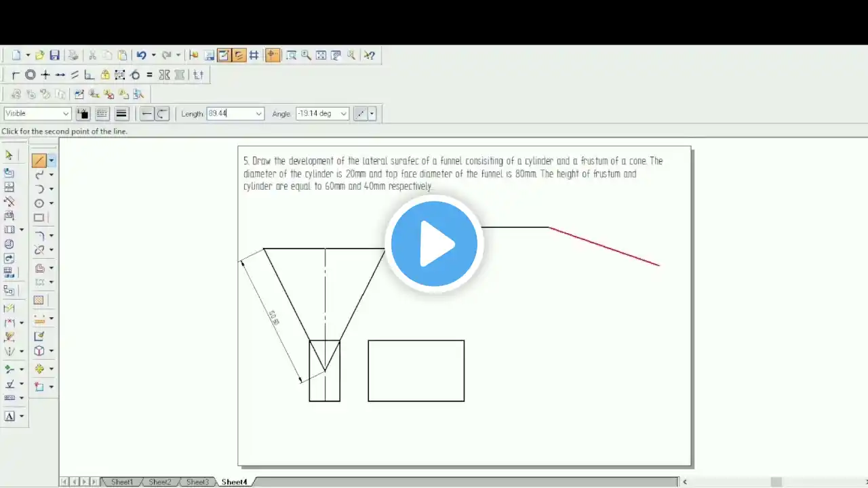Click the Undo arrow icon
Screen dimensions: 868x488
click(141, 56)
